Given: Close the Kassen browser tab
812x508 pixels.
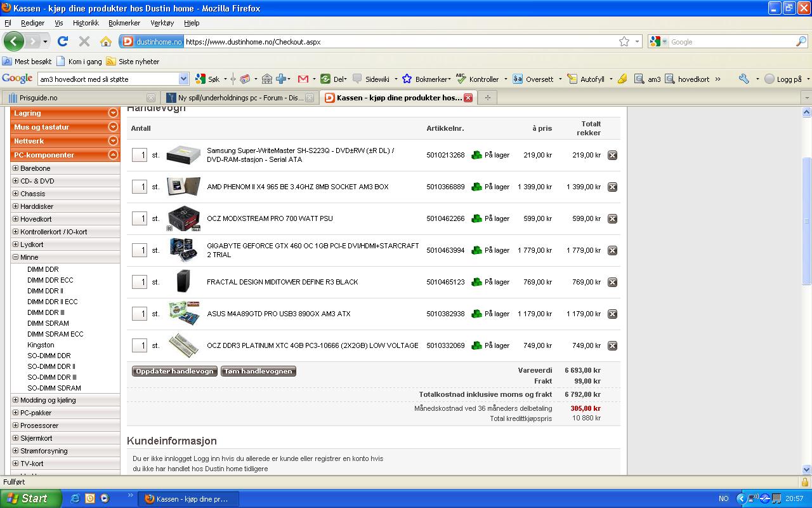Looking at the screenshot, I should (x=468, y=98).
